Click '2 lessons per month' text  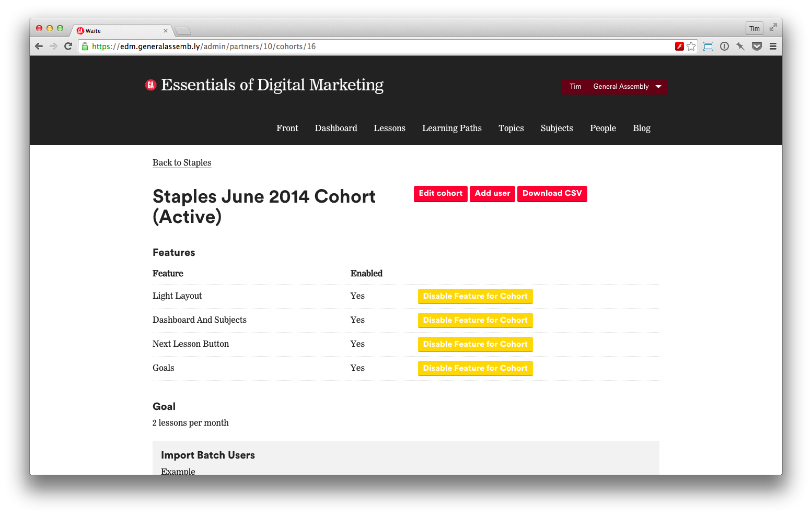pos(191,423)
